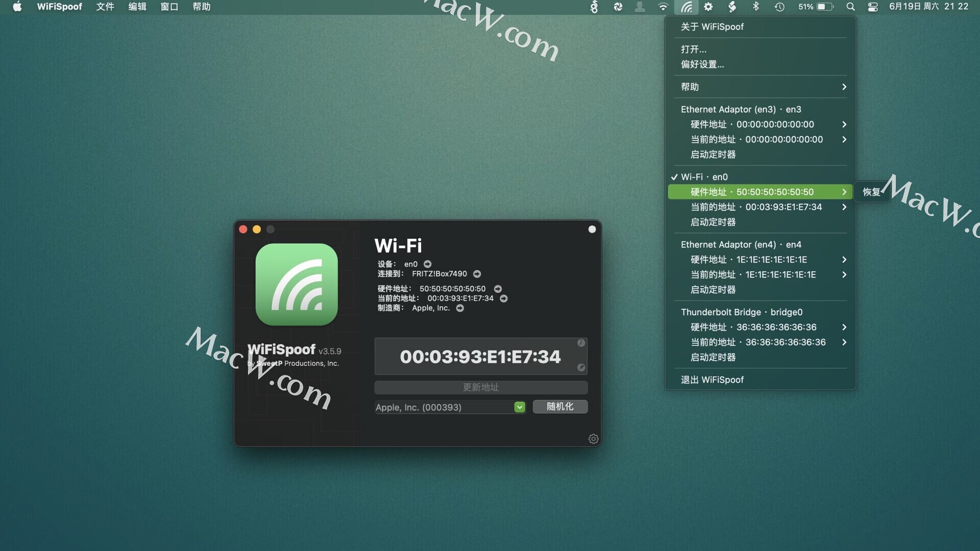The image size is (980, 551).
Task: Click 启动定时器 under Ethernet Adaptor (en4)
Action: (x=760, y=289)
